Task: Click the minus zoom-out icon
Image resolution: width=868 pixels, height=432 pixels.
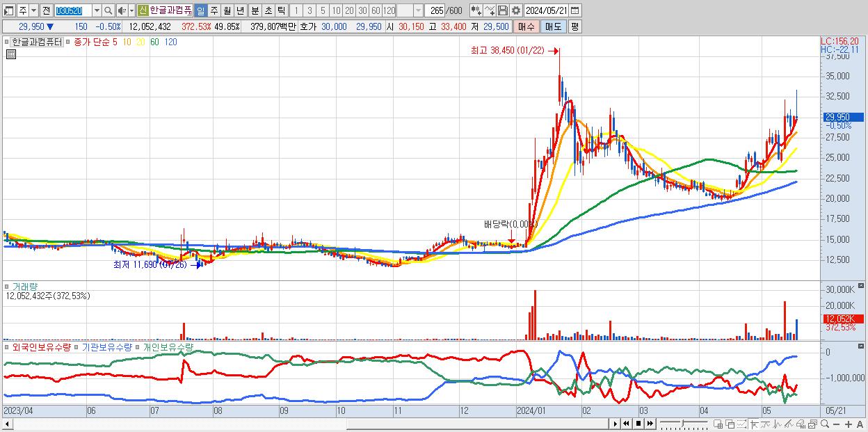Action: click(x=836, y=424)
